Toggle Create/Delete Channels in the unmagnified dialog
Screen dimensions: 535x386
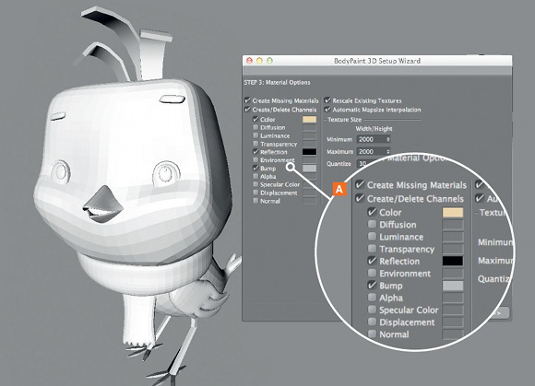point(247,110)
